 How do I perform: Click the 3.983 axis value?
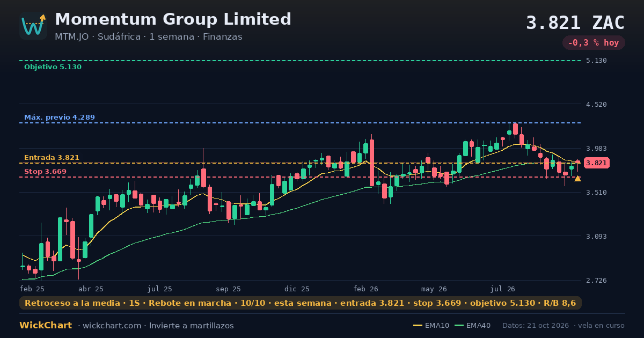click(x=597, y=149)
